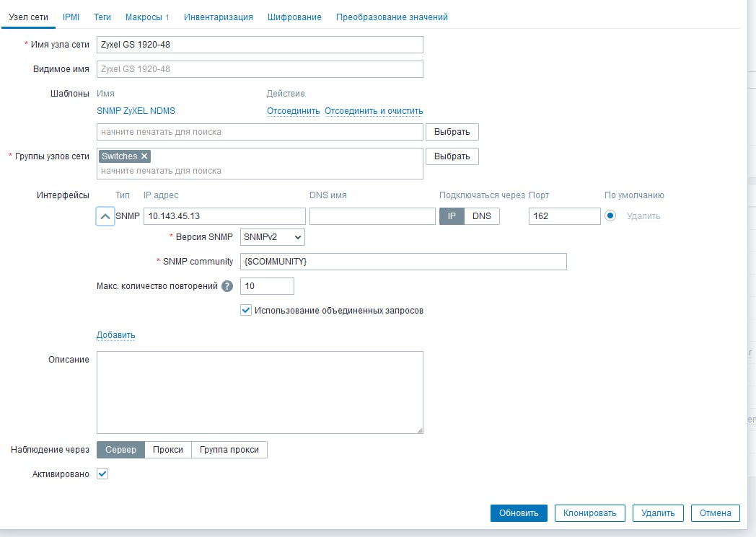Click the Добавить interface link

[115, 334]
